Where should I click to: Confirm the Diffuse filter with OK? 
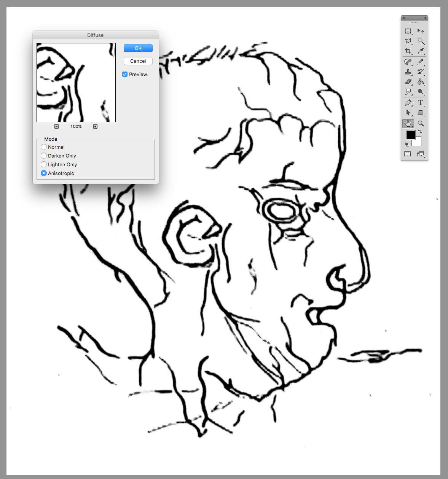click(138, 48)
